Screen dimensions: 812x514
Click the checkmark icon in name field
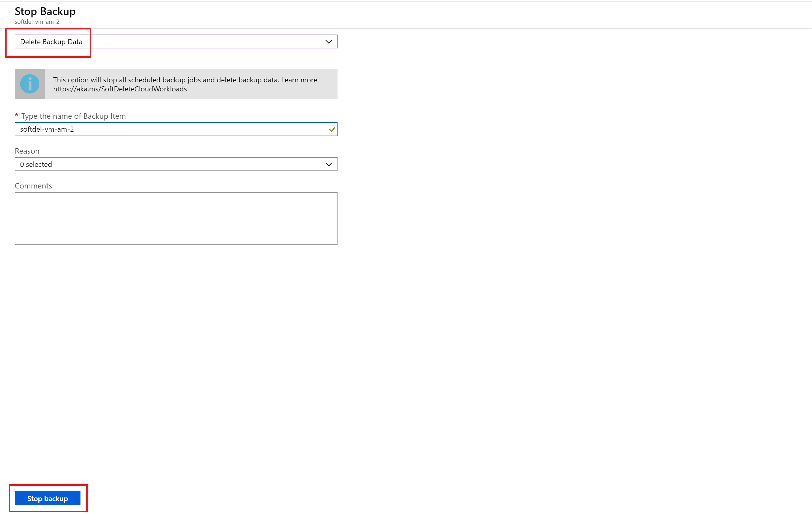point(332,129)
